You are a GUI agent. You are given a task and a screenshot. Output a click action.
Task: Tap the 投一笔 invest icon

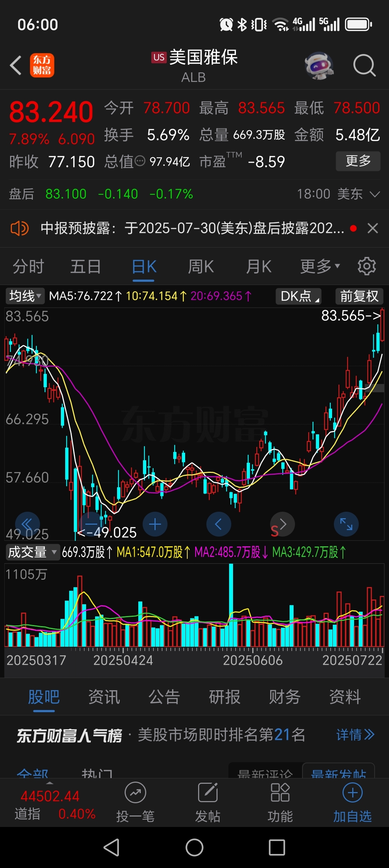pyautogui.click(x=135, y=792)
